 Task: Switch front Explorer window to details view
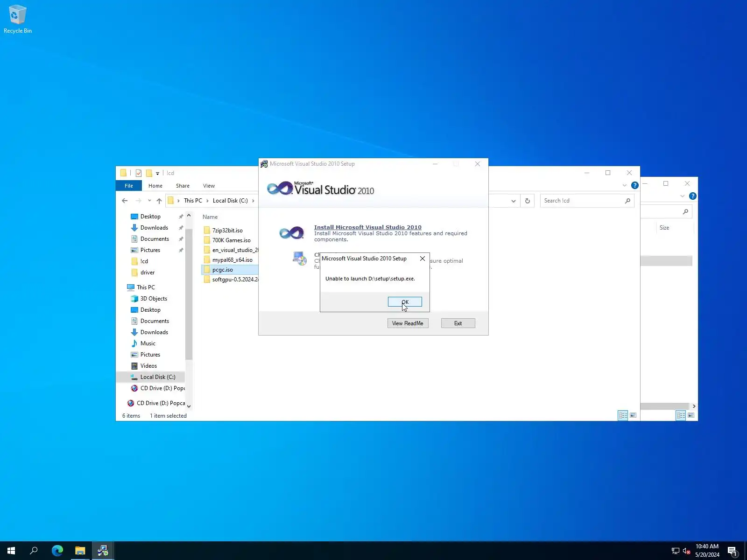click(623, 415)
